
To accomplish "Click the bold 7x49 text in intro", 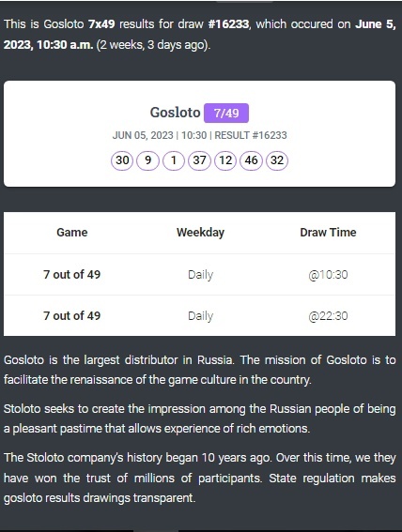I will (101, 24).
